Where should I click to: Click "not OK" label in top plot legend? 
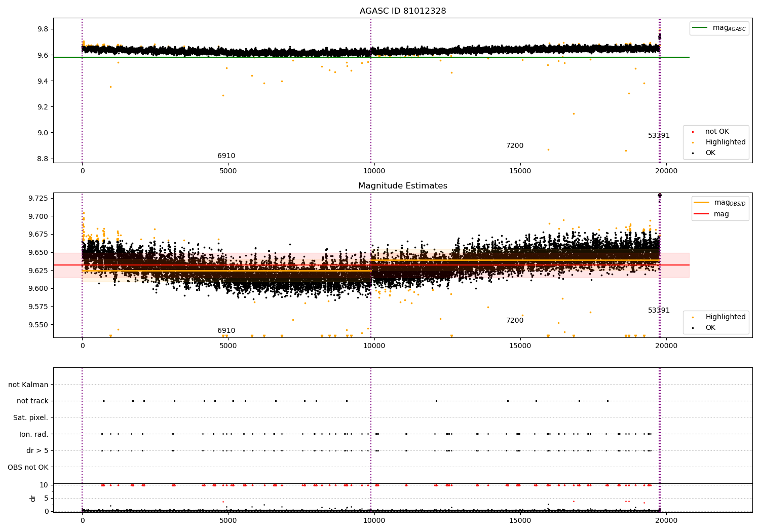pyautogui.click(x=717, y=132)
